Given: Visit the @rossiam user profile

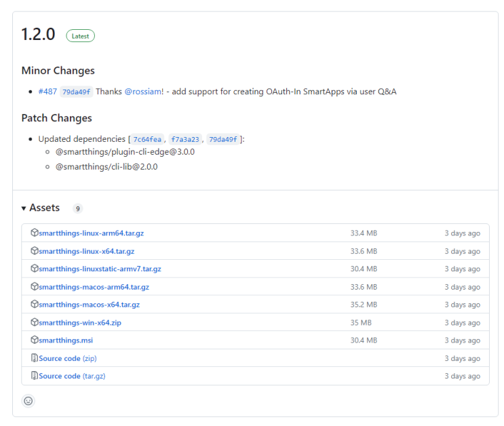Looking at the screenshot, I should tap(142, 92).
